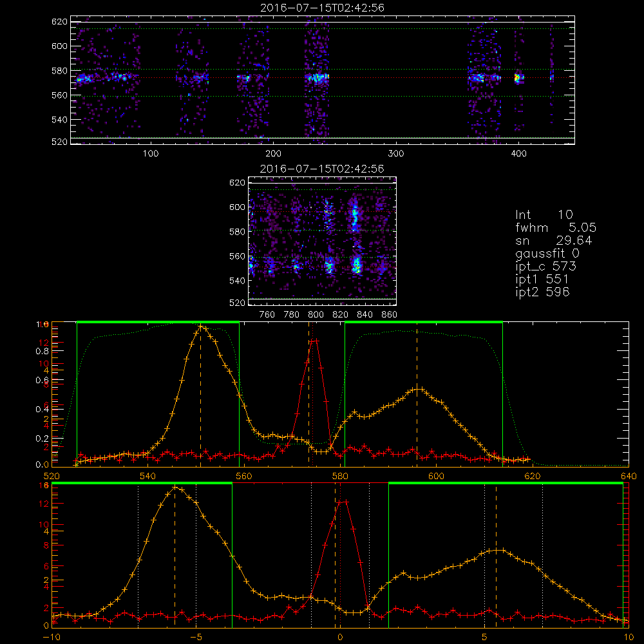Viewport: 644px width, 644px height.
Task: Select the 'sn 29.64' readout line
Action: coord(554,240)
